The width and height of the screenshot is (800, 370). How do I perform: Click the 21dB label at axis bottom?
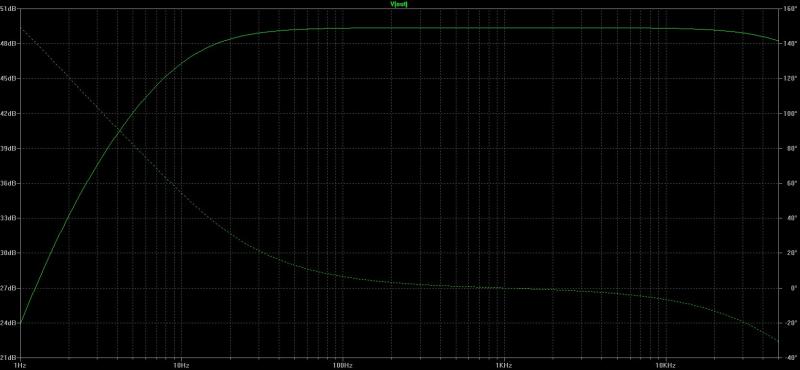(9, 357)
